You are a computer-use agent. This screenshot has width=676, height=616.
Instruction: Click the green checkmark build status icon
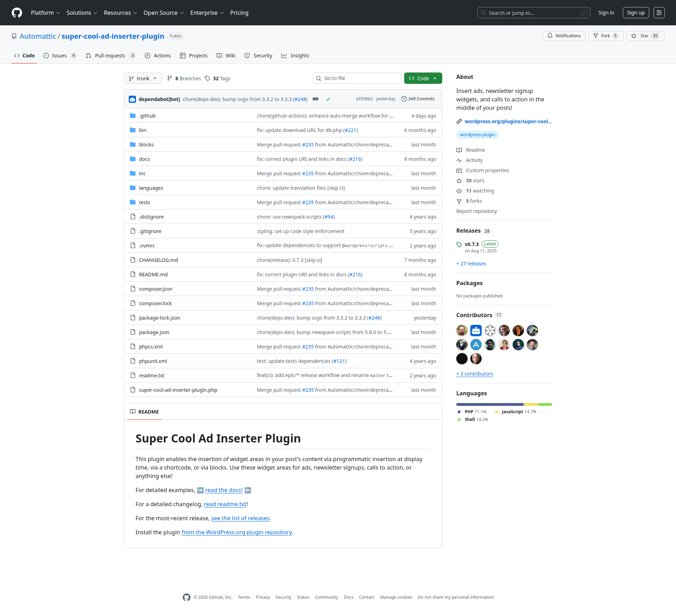coord(328,99)
